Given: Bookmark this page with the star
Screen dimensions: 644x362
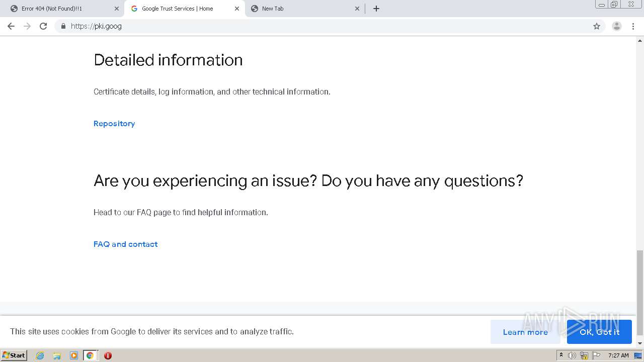Looking at the screenshot, I should pos(597,26).
